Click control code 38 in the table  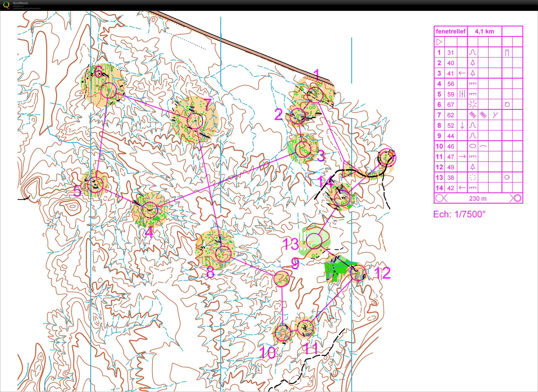[450, 177]
